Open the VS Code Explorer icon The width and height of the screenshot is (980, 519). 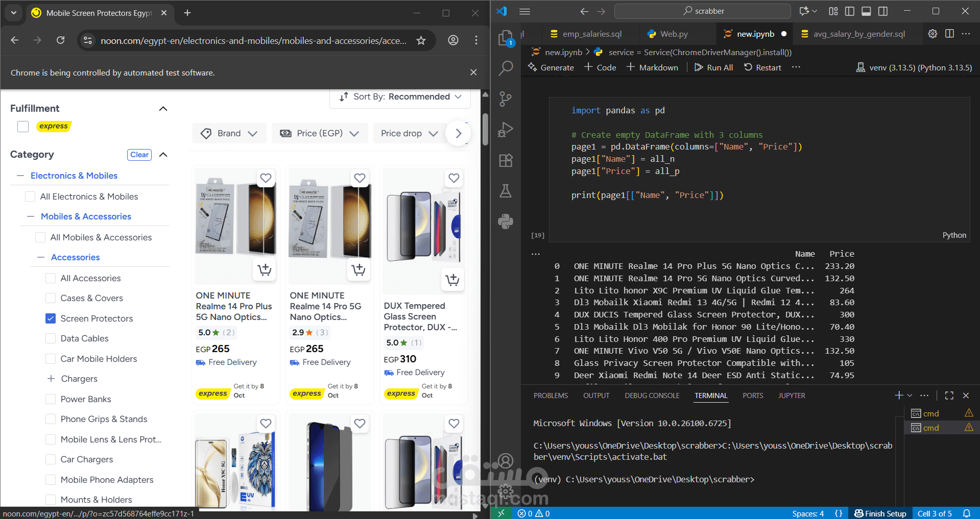point(506,38)
